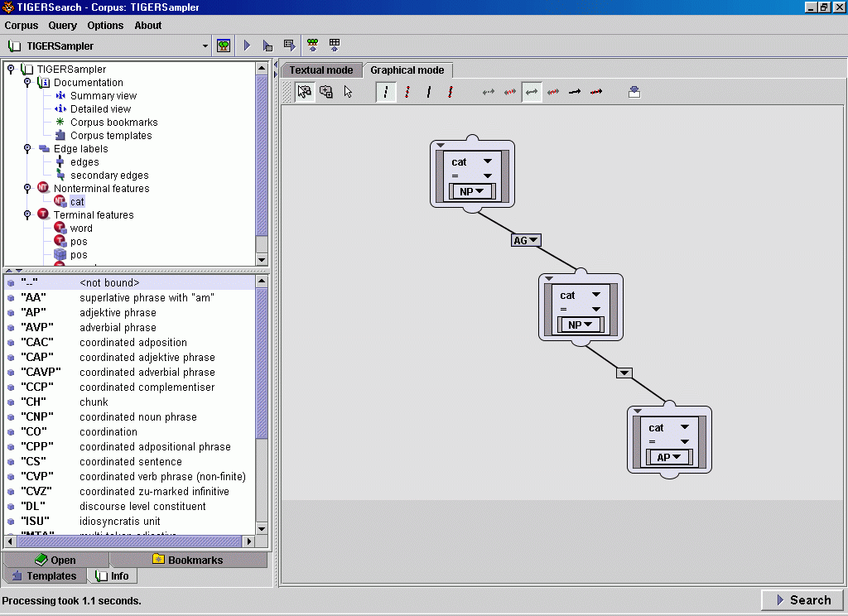Select the cat nonterminal feature

pos(77,202)
